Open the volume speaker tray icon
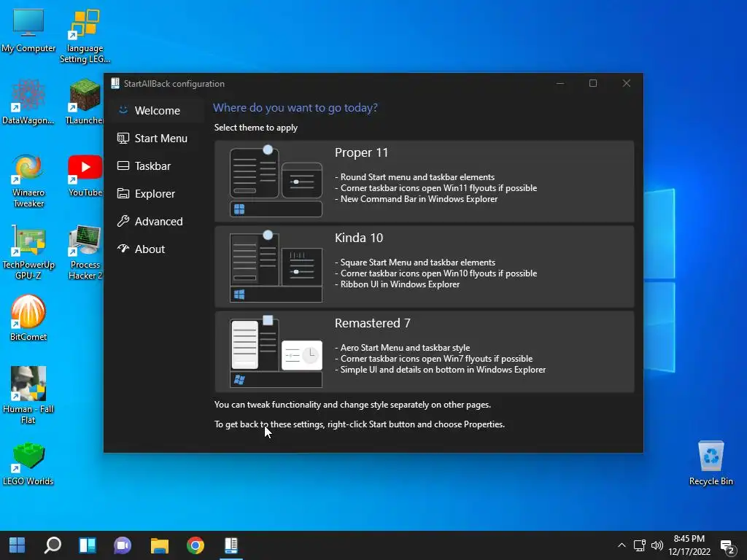The height and width of the screenshot is (560, 747). pyautogui.click(x=657, y=545)
